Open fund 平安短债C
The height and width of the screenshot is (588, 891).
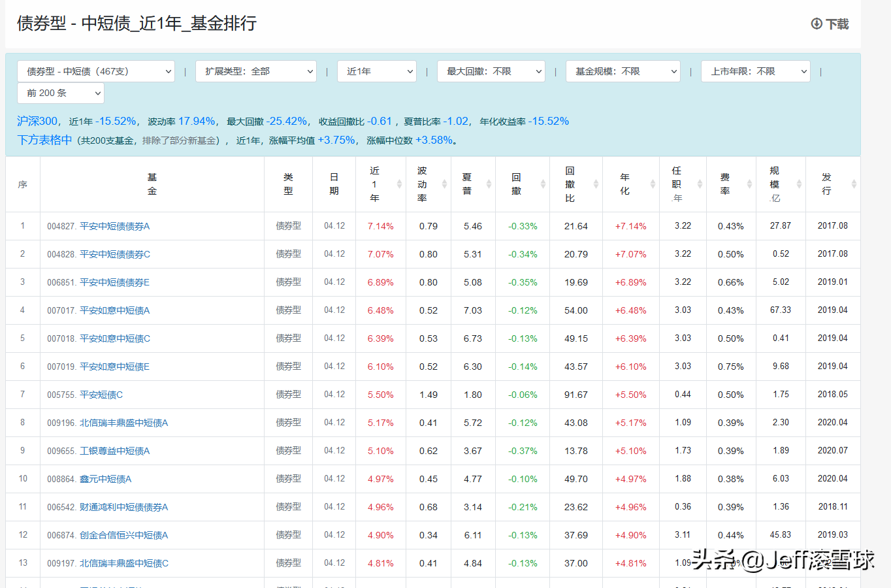pyautogui.click(x=101, y=395)
